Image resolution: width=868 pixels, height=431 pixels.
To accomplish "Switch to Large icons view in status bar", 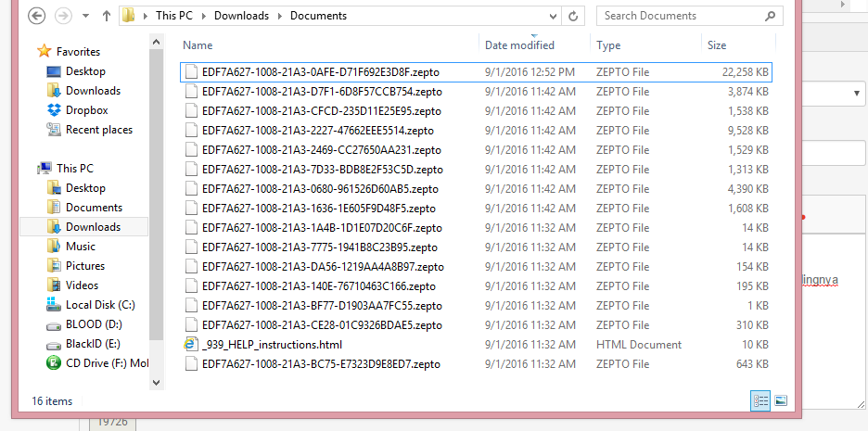I will pyautogui.click(x=781, y=400).
